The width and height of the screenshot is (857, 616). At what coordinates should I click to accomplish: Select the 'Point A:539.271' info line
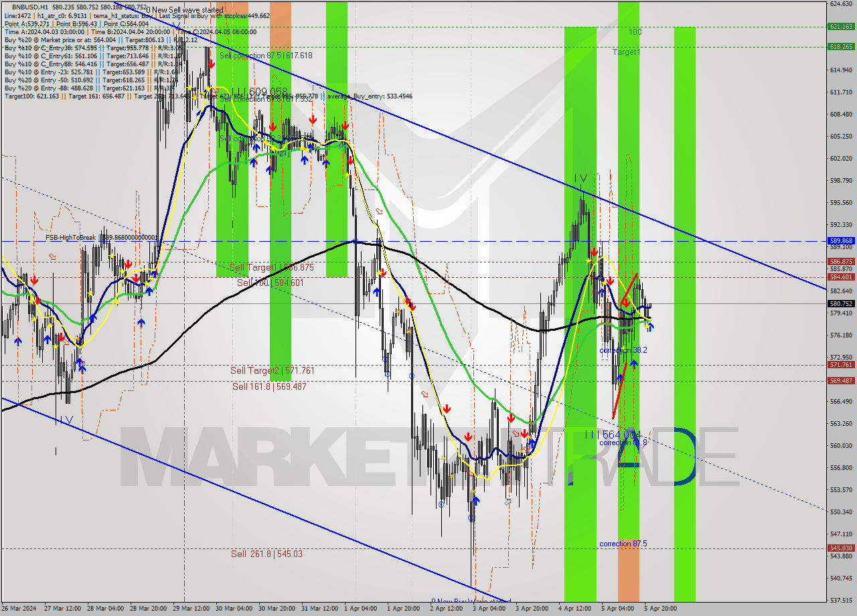coord(76,23)
